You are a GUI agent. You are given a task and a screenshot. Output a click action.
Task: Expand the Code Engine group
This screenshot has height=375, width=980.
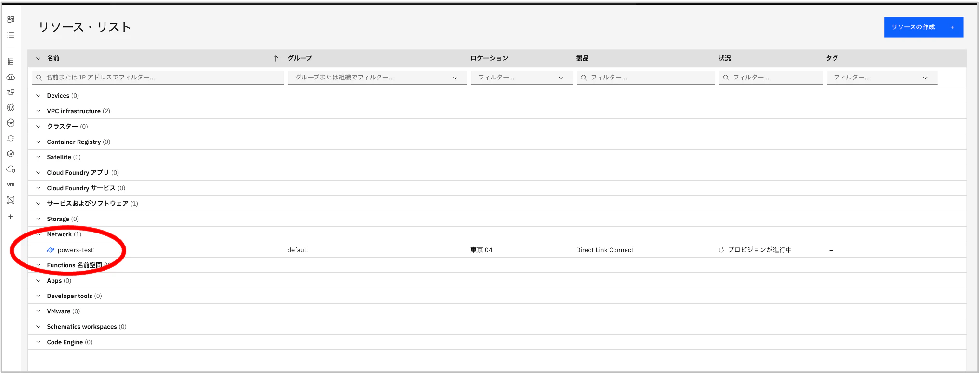coord(39,342)
